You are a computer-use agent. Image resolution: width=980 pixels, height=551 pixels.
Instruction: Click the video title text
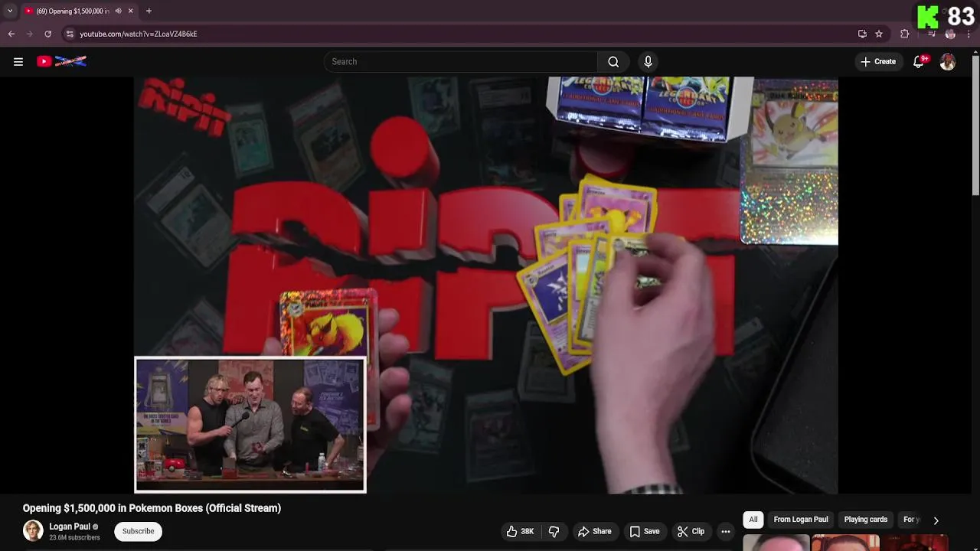[152, 508]
